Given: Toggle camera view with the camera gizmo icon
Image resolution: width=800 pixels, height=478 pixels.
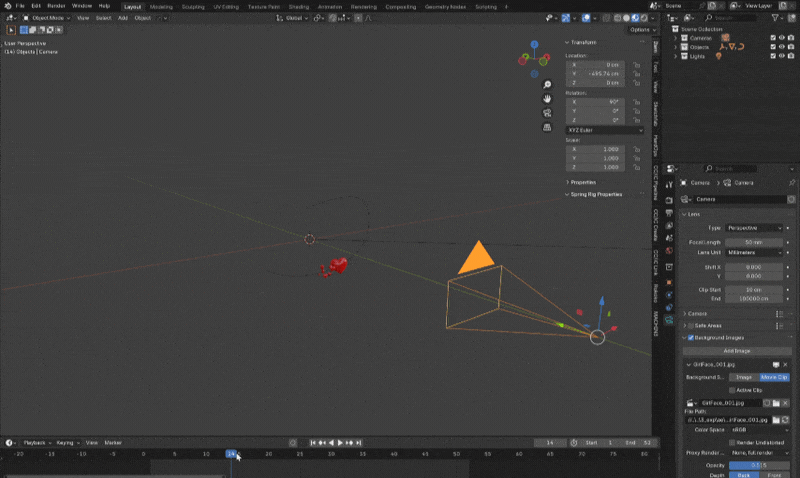Looking at the screenshot, I should (x=547, y=113).
